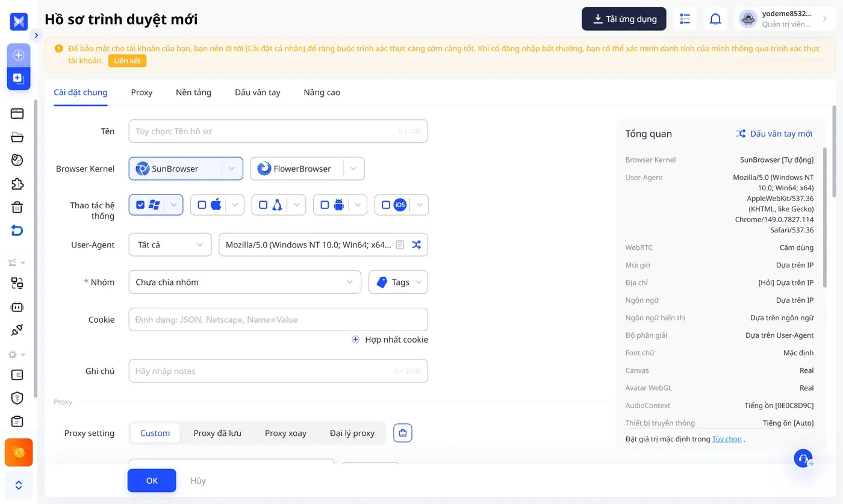The image size is (843, 504).
Task: Open the iOS version dropdown arrow
Action: (420, 205)
